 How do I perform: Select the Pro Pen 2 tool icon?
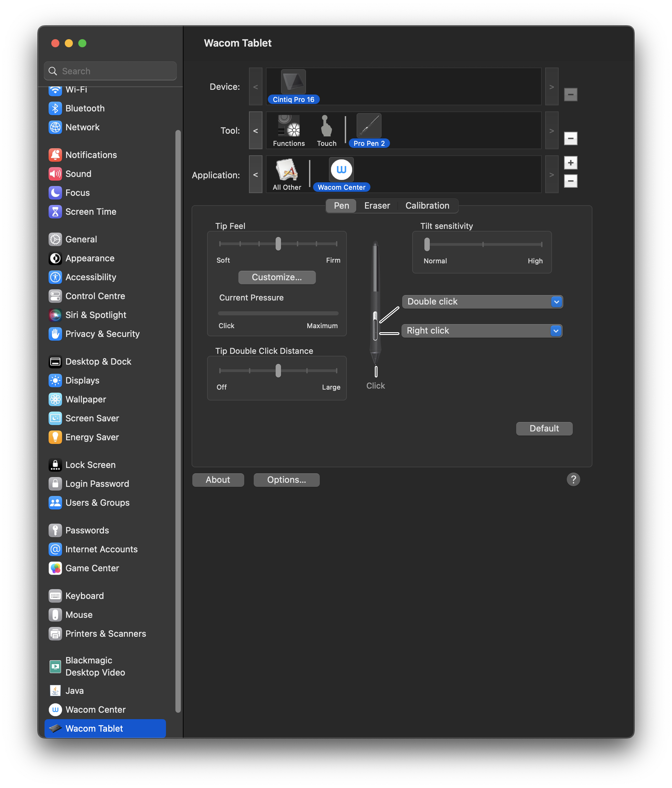(369, 126)
